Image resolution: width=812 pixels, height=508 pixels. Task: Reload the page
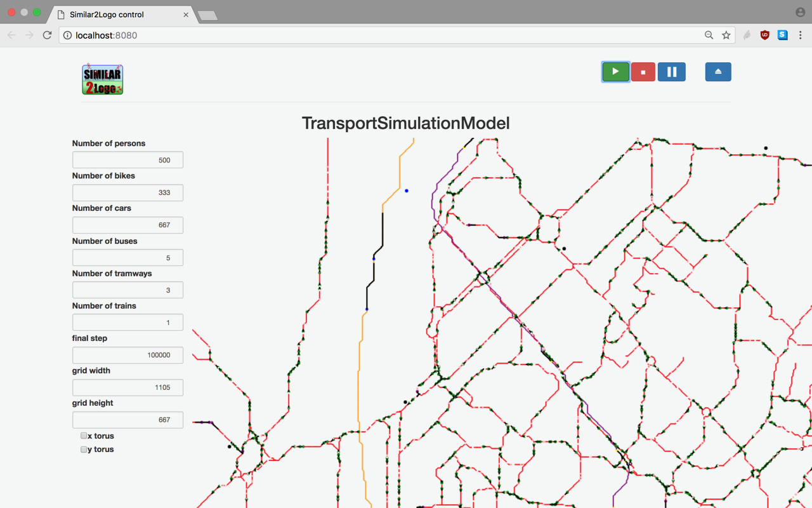click(x=47, y=36)
